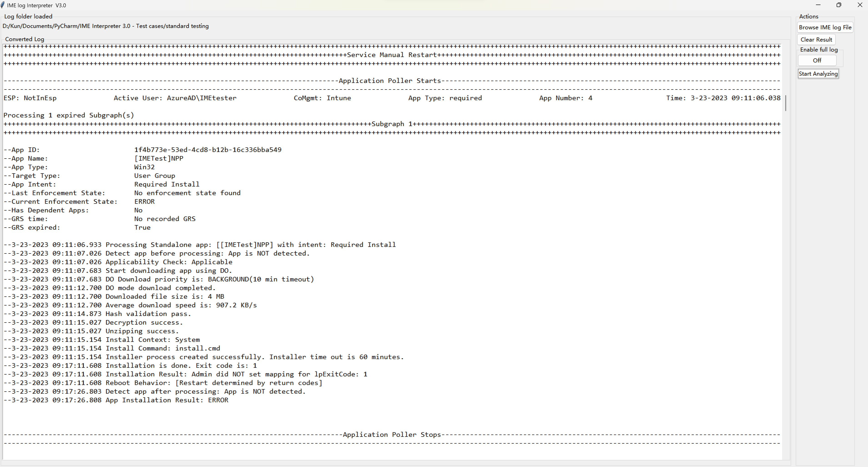Click the Log folder loaded status label
This screenshot has width=868, height=467.
[28, 16]
